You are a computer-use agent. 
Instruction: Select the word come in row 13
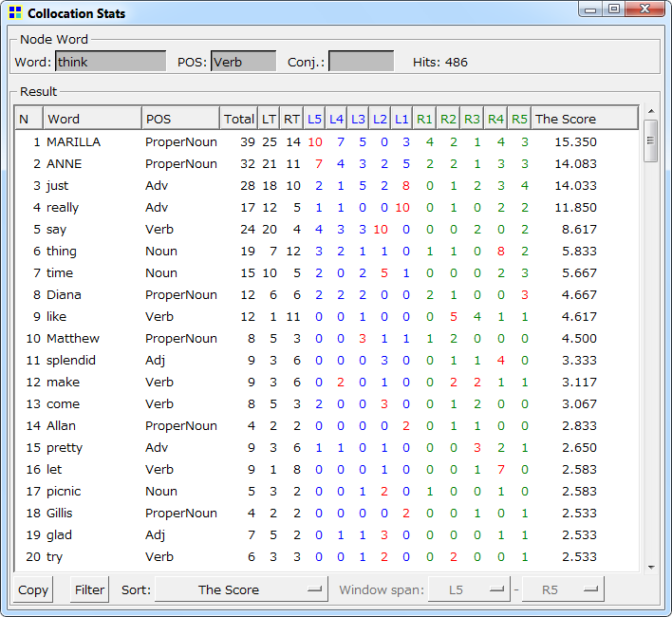(x=63, y=404)
